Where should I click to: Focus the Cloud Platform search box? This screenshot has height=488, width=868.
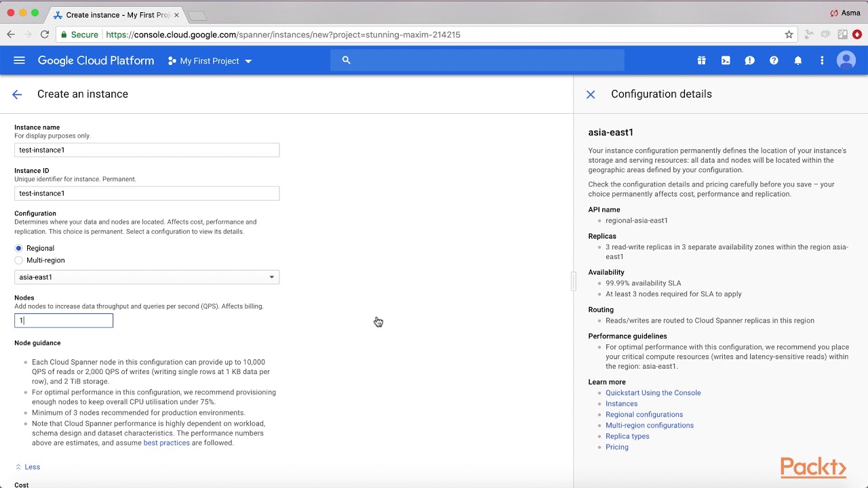[477, 60]
